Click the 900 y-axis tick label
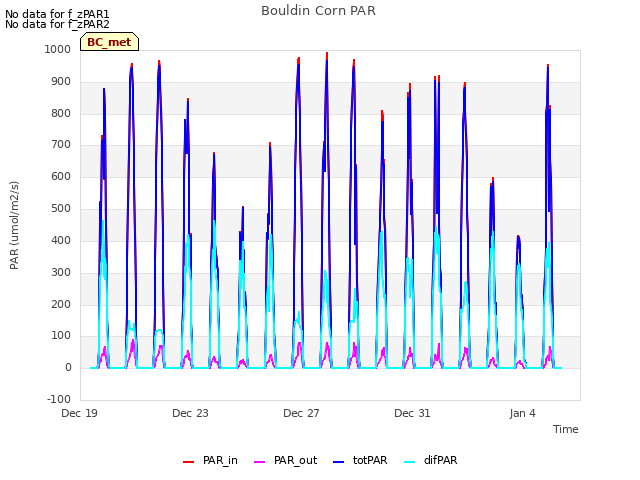The width and height of the screenshot is (640, 480). [x=61, y=82]
